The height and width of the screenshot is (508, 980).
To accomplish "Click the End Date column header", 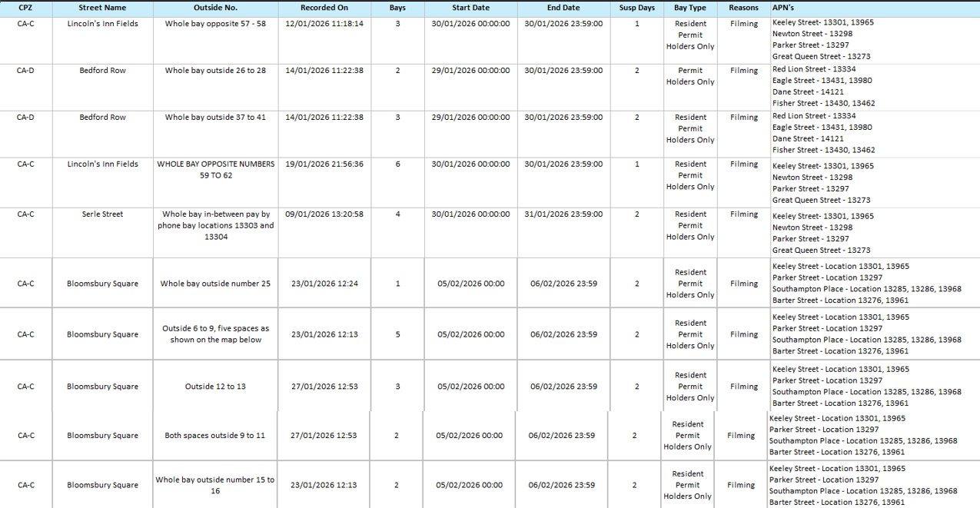I will click(x=563, y=8).
